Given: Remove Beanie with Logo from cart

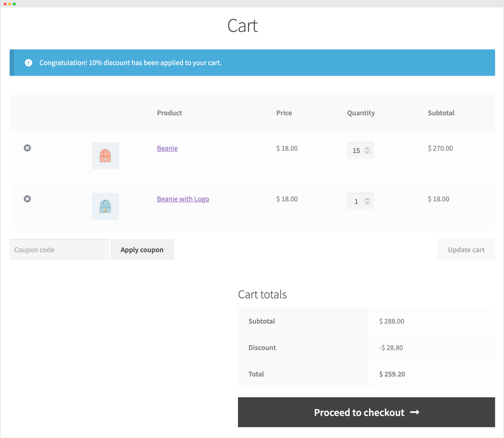Looking at the screenshot, I should [x=27, y=199].
